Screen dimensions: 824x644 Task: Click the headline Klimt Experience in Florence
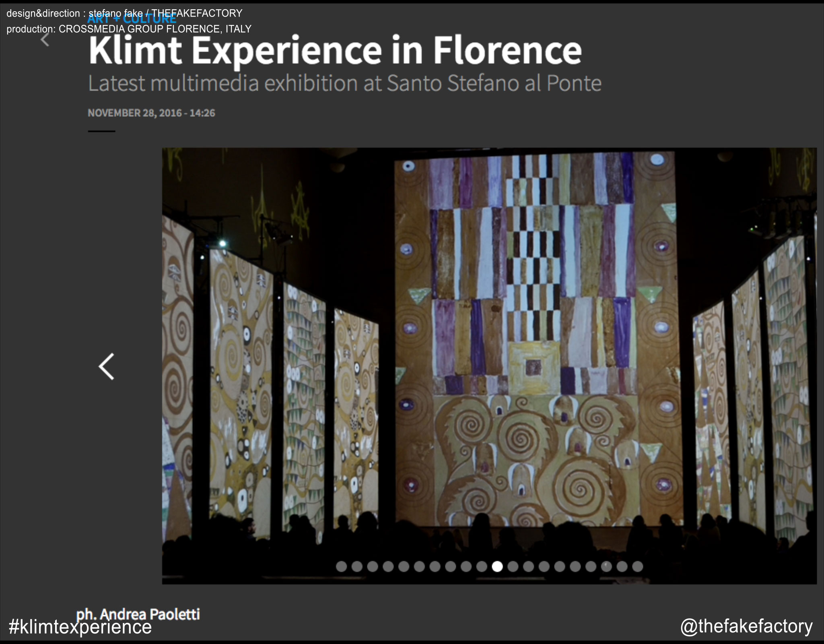coord(335,51)
